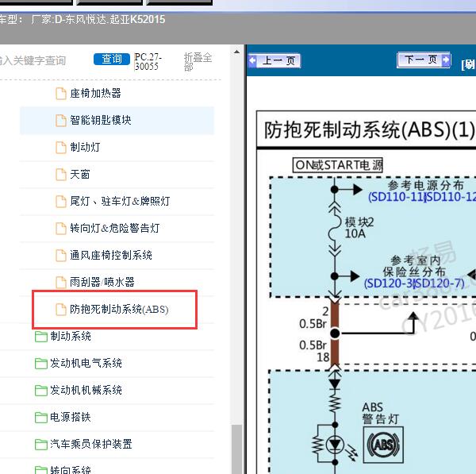
Task: Click the PC.27-30055 label
Action: tap(148, 62)
